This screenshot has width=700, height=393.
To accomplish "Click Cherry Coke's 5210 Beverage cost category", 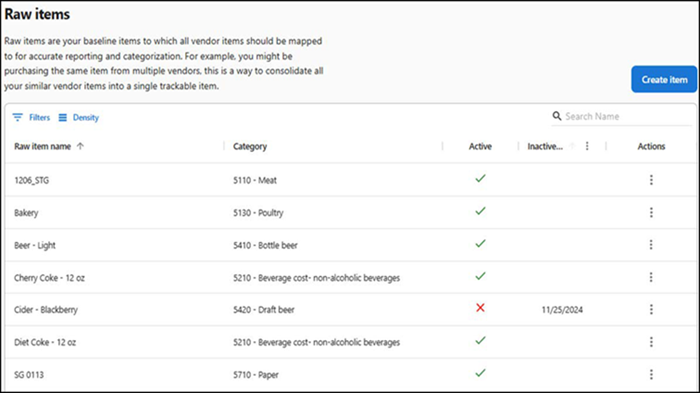I will point(317,278).
